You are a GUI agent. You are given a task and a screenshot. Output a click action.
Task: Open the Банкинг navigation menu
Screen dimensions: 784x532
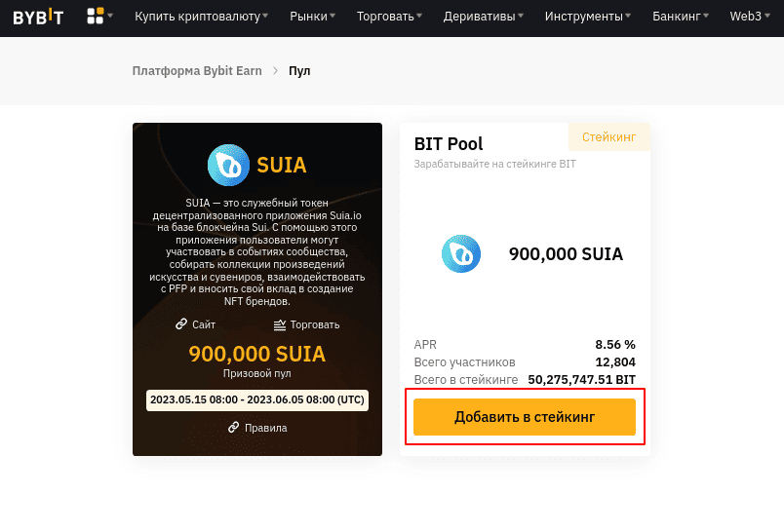(681, 17)
